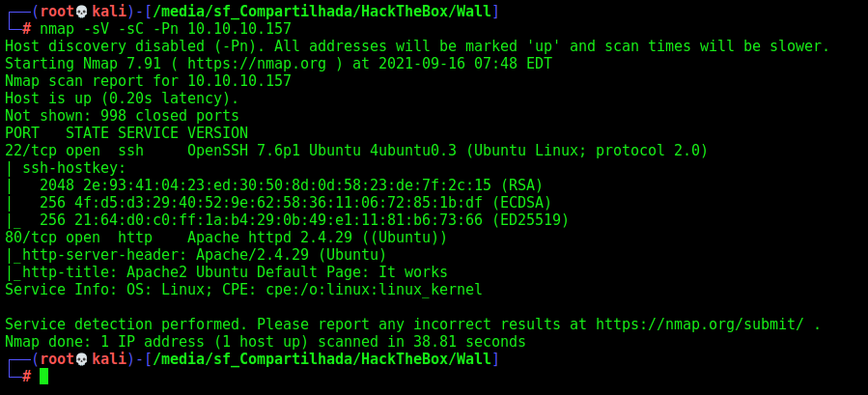Click the skull icon in the top prompt

coord(81,12)
